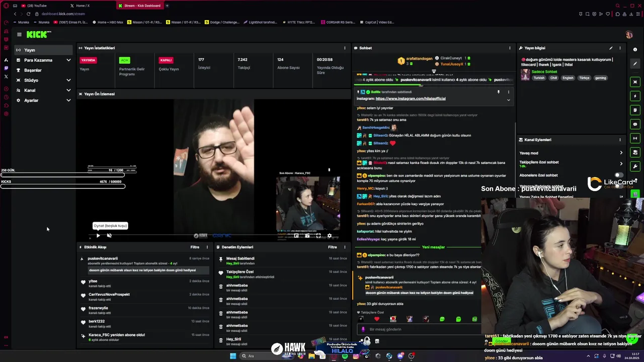644x362 pixels.
Task: Toggle the chat bubble widget in right rail
Action: (x=635, y=124)
